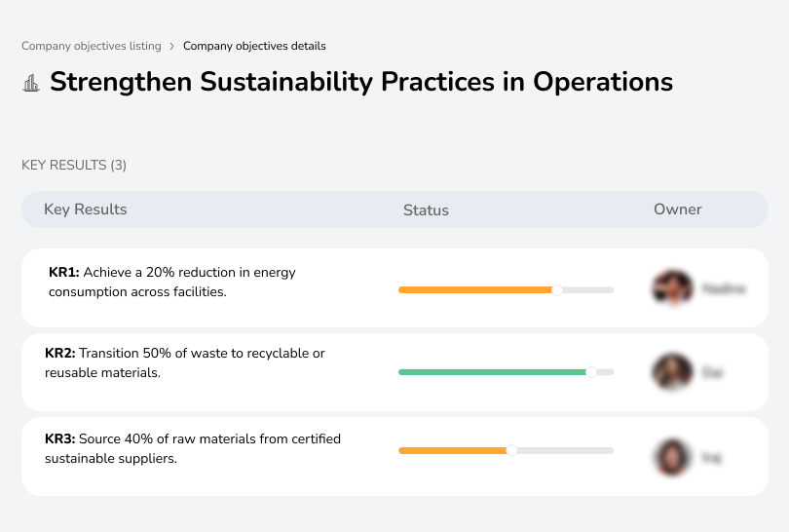The width and height of the screenshot is (789, 532).
Task: Click the KR2 green progress slider handle
Action: pyautogui.click(x=590, y=372)
